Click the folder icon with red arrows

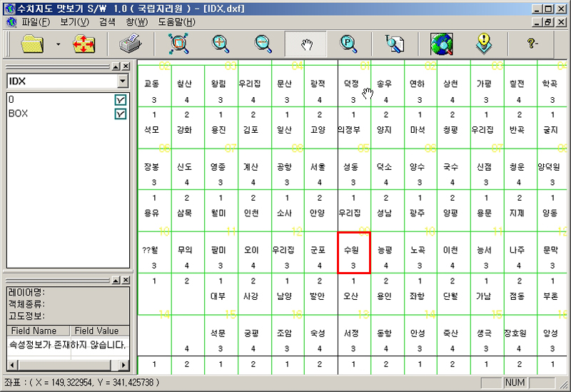[x=84, y=44]
